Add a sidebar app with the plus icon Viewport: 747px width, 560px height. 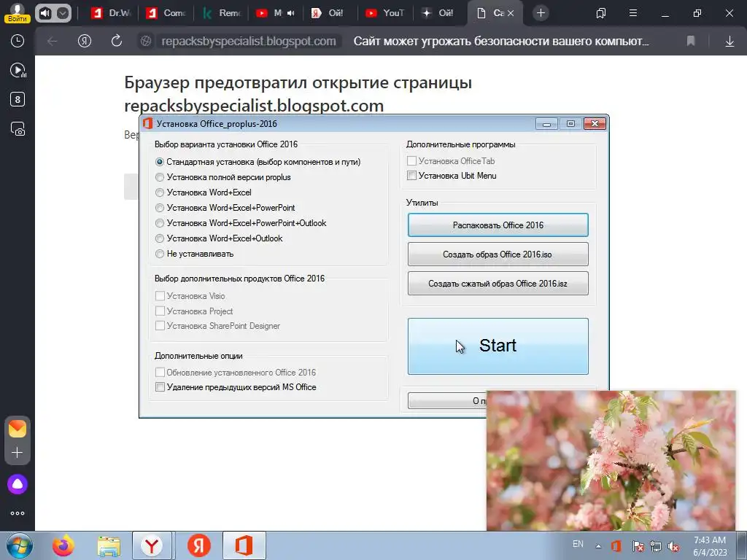(x=18, y=452)
